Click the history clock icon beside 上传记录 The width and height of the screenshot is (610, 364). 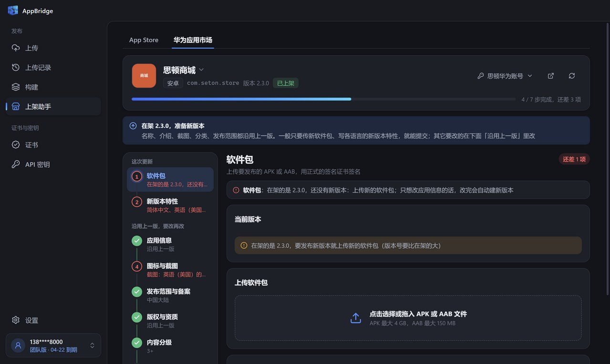[16, 68]
